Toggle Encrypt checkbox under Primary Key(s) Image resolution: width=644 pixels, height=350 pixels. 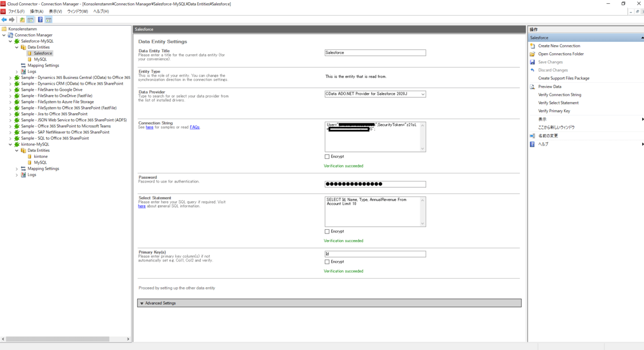pyautogui.click(x=327, y=262)
